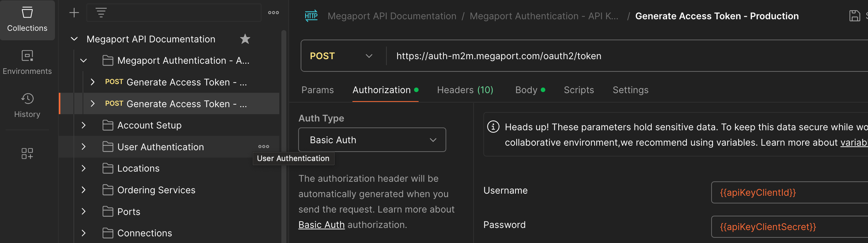Open the POST method dropdown
Screen dimensions: 868x243
(x=341, y=56)
